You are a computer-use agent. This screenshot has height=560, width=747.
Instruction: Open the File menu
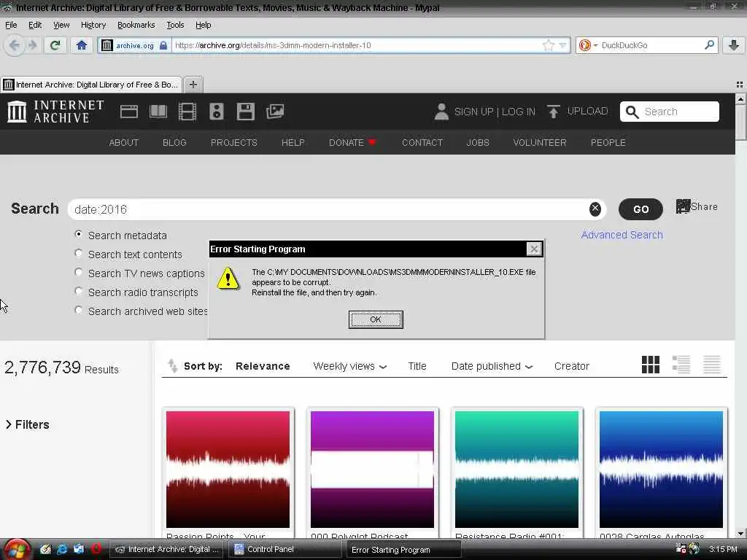pyautogui.click(x=11, y=25)
